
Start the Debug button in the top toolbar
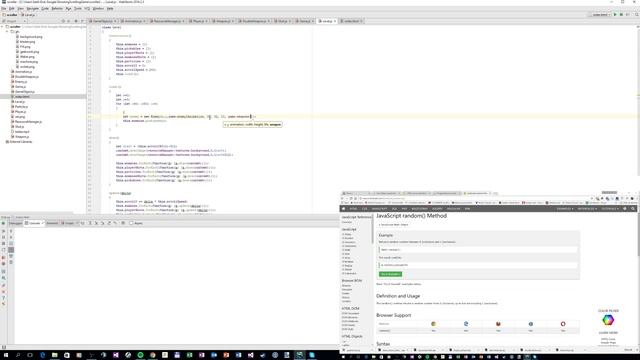pyautogui.click(x=621, y=15)
